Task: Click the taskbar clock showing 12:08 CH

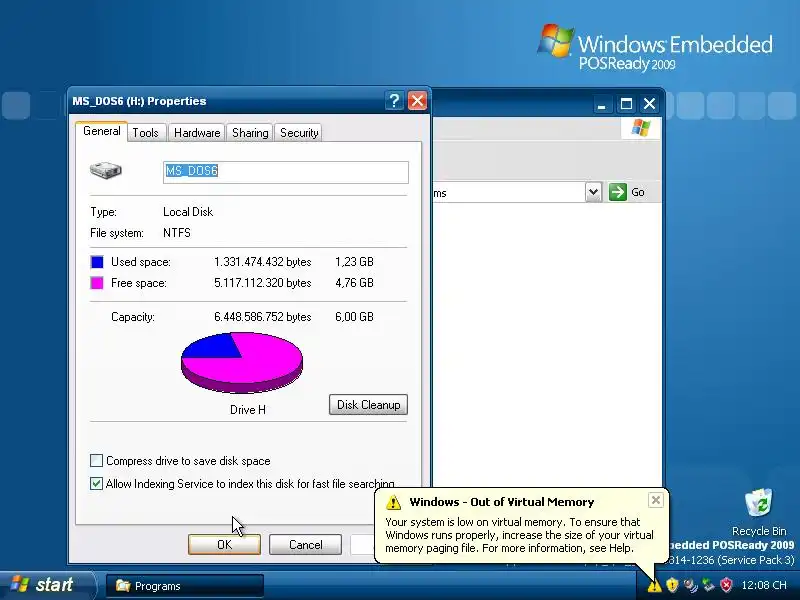Action: click(x=764, y=585)
